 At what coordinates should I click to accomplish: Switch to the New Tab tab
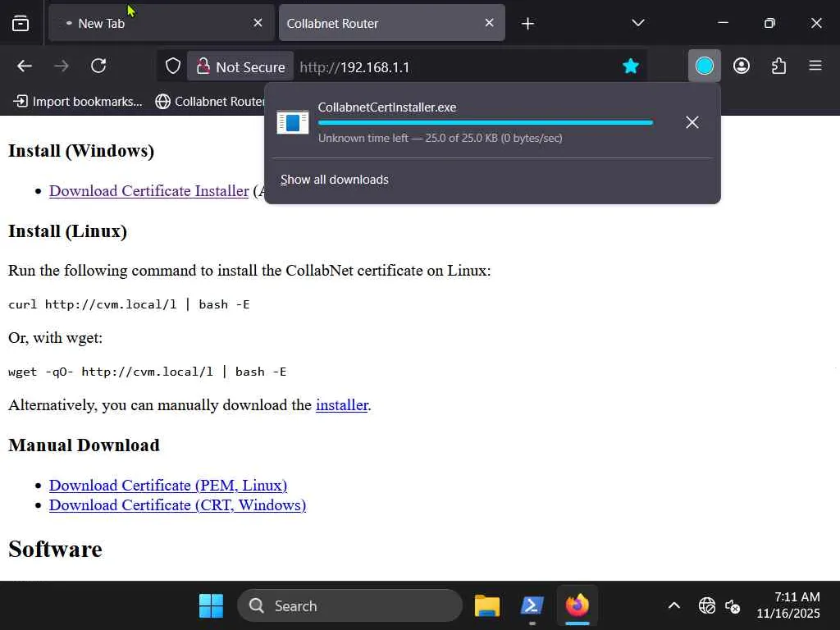click(162, 23)
